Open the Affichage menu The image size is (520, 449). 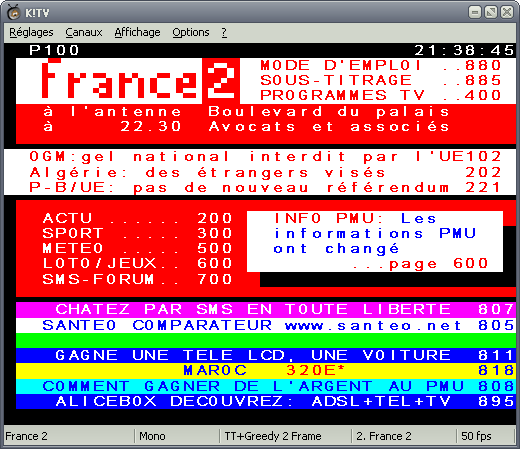point(137,32)
